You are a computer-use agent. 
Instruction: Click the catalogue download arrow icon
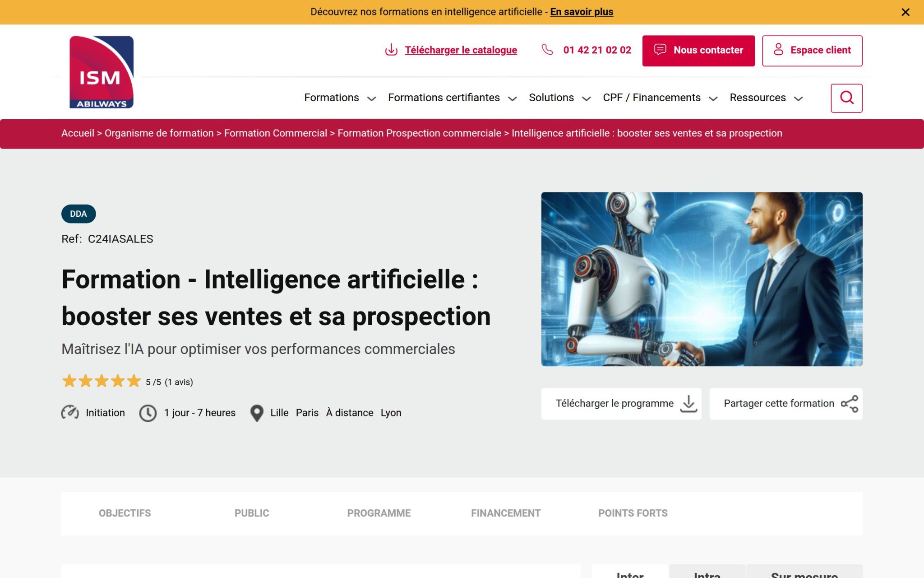(x=391, y=50)
